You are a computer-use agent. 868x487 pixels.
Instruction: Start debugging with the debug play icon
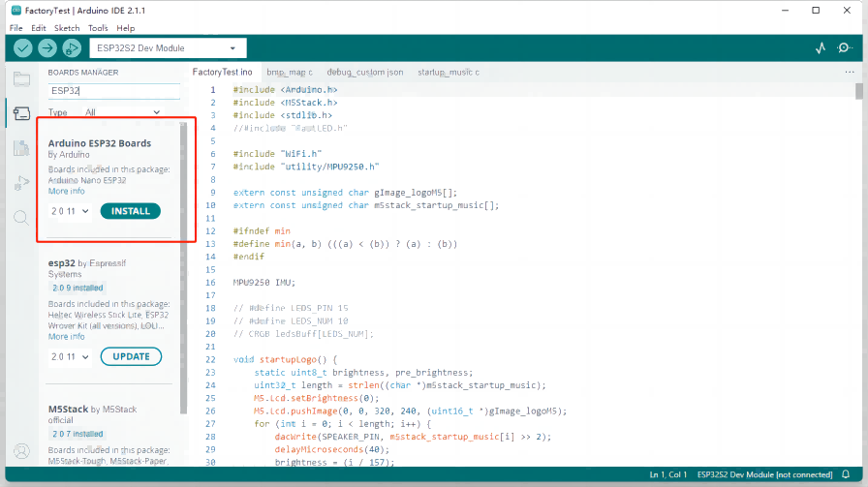[72, 48]
